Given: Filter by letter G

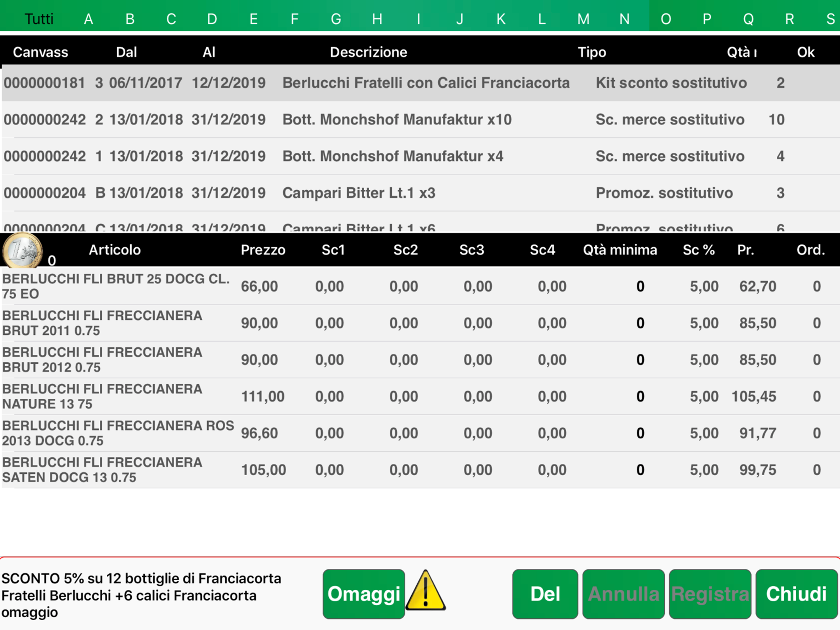Looking at the screenshot, I should point(336,19).
